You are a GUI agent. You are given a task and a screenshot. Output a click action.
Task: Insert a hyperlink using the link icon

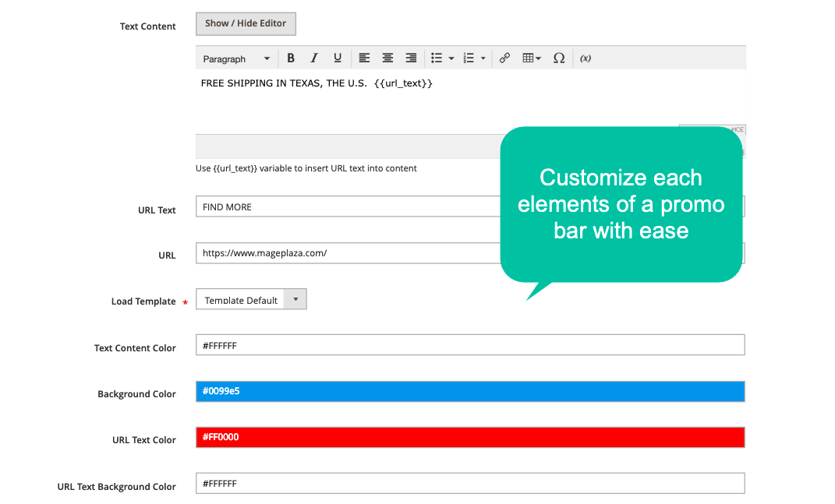[x=504, y=58]
